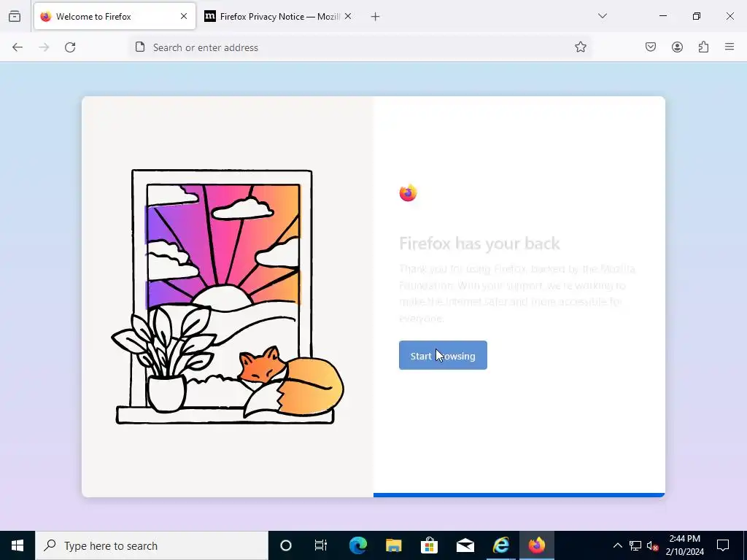The image size is (747, 560).
Task: Open Extensions puzzle icon
Action: (x=703, y=47)
